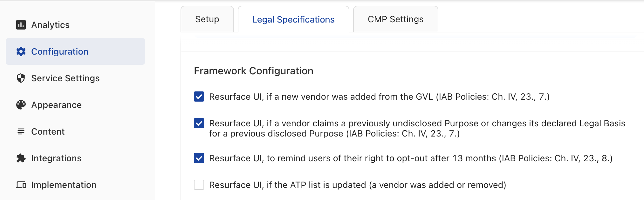Switch to the Setup tab

(x=207, y=19)
